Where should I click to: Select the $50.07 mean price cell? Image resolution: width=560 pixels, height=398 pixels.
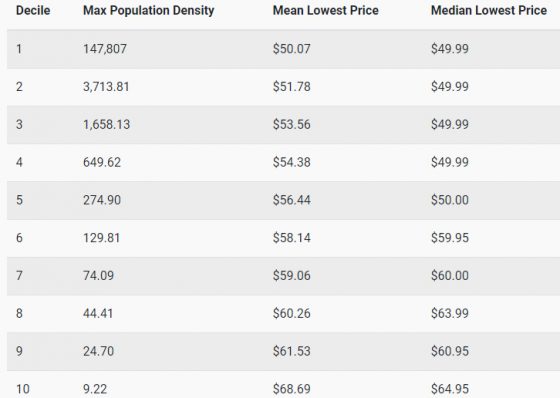(x=292, y=49)
